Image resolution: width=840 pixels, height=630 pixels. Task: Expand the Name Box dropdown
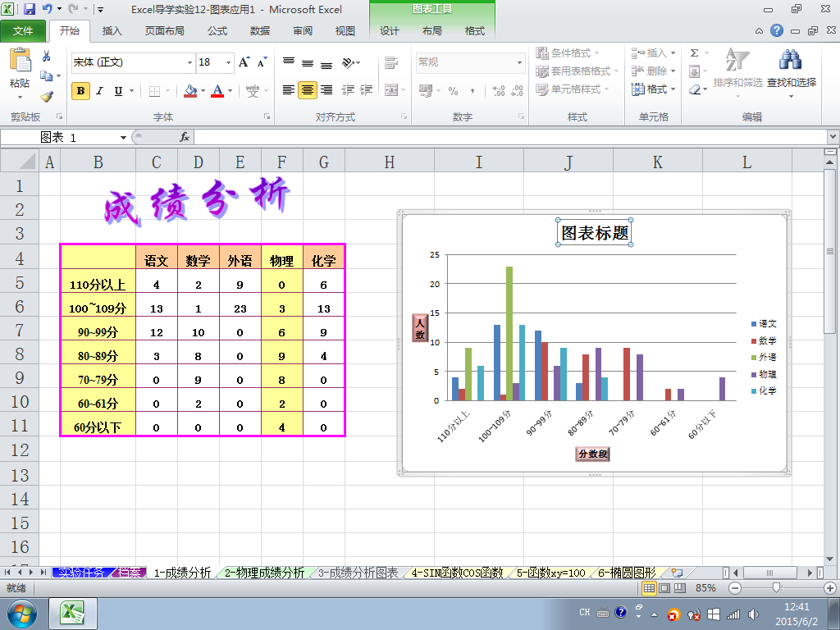[123, 138]
